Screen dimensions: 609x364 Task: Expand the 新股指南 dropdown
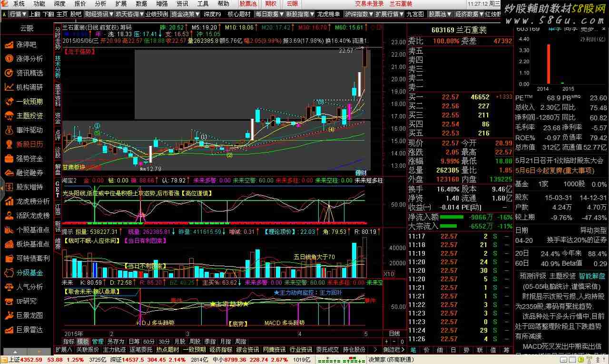300,14
